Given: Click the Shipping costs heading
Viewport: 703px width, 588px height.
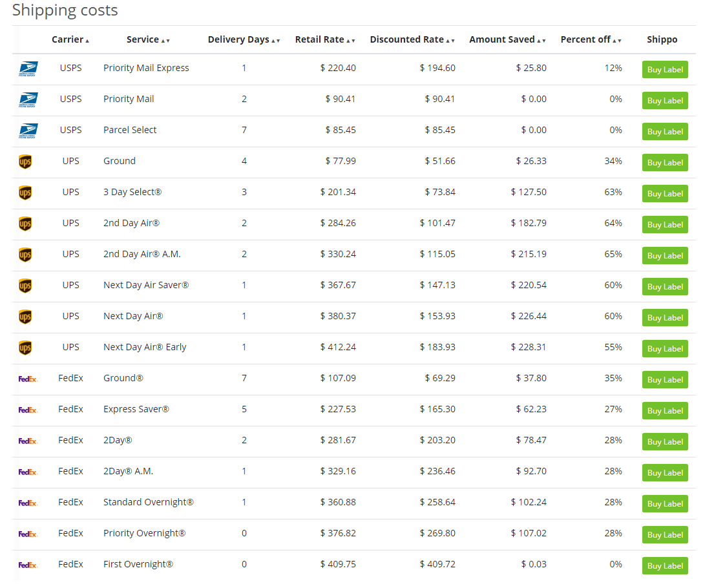Looking at the screenshot, I should (65, 10).
